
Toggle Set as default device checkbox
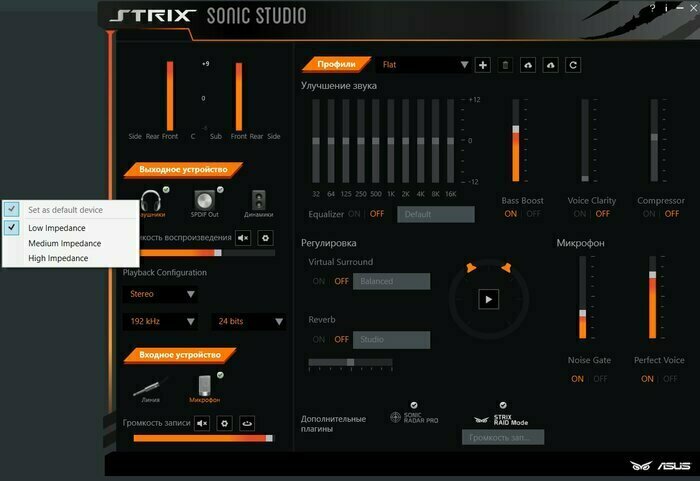coord(11,209)
